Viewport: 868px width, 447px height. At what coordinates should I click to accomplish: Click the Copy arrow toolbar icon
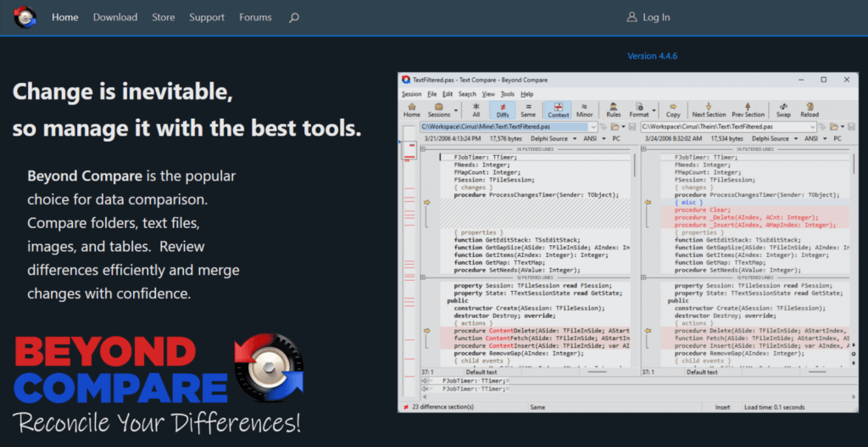tap(673, 109)
